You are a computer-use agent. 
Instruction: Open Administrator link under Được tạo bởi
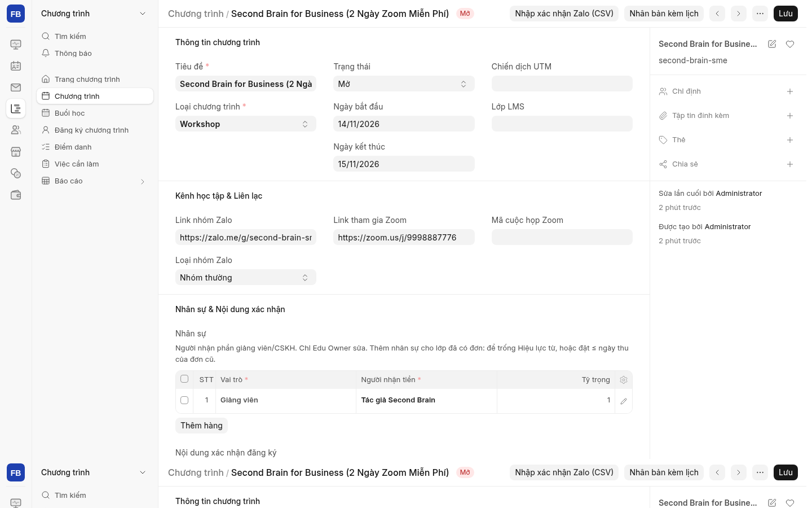pyautogui.click(x=727, y=227)
